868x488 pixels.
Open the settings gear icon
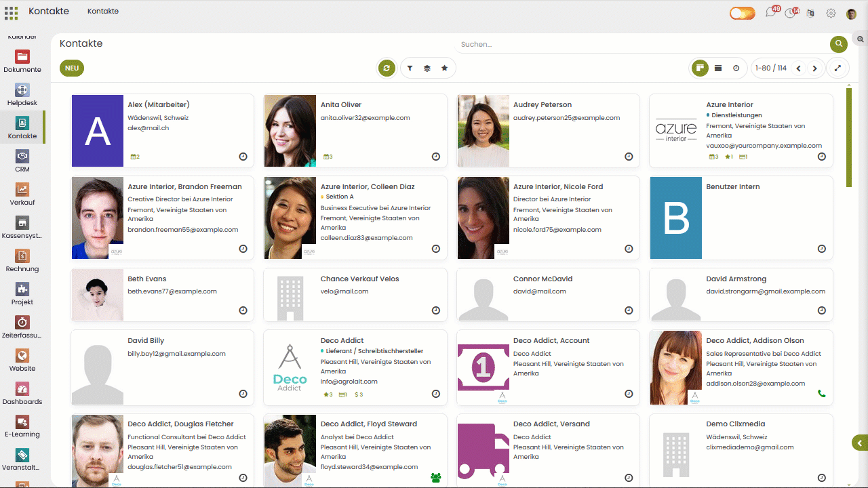(831, 13)
